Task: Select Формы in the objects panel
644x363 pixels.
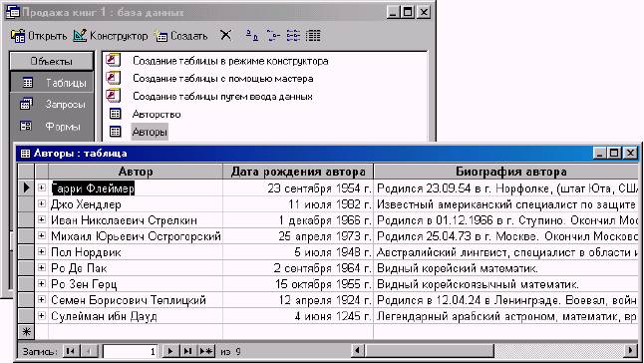Action: [52, 126]
